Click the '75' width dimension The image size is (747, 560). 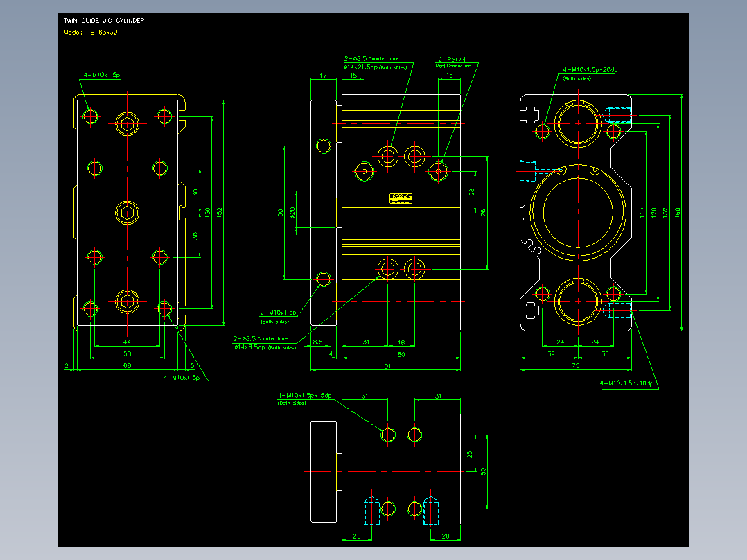[575, 365]
